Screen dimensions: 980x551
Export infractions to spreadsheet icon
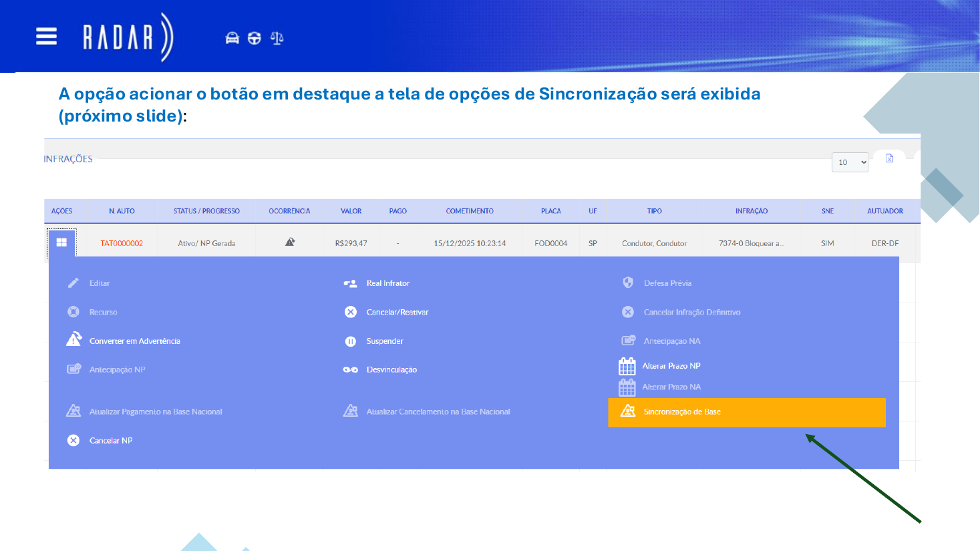click(889, 158)
